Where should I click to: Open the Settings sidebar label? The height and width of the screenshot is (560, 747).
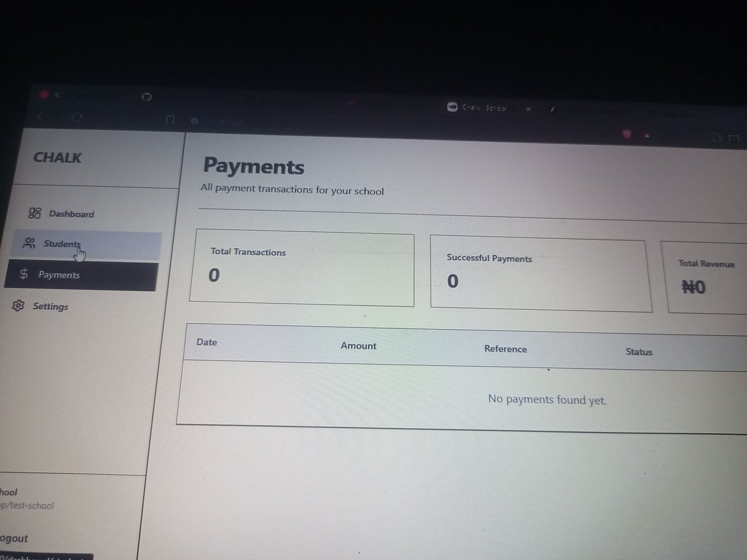pos(50,307)
